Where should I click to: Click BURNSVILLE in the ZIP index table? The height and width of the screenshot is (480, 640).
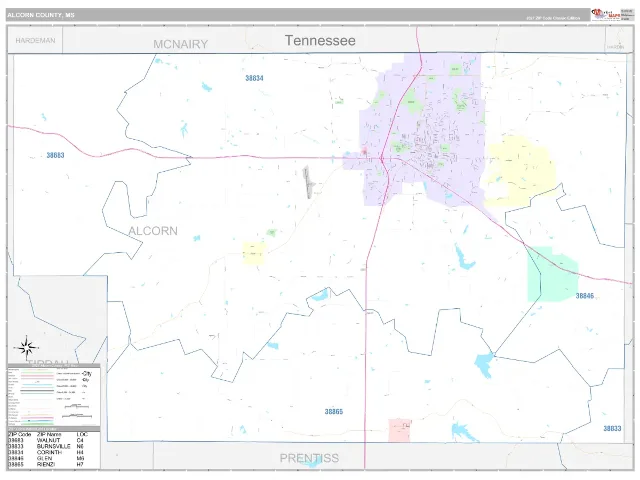(53, 447)
